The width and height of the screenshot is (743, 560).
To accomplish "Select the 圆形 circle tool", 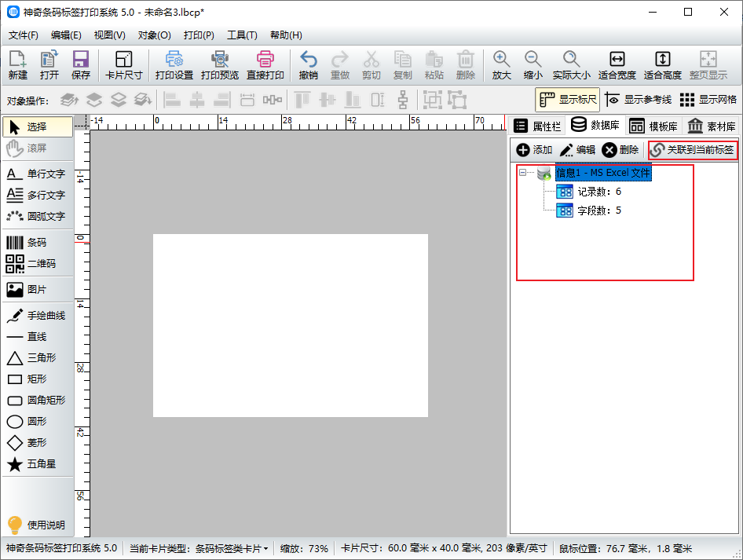I will tap(37, 421).
